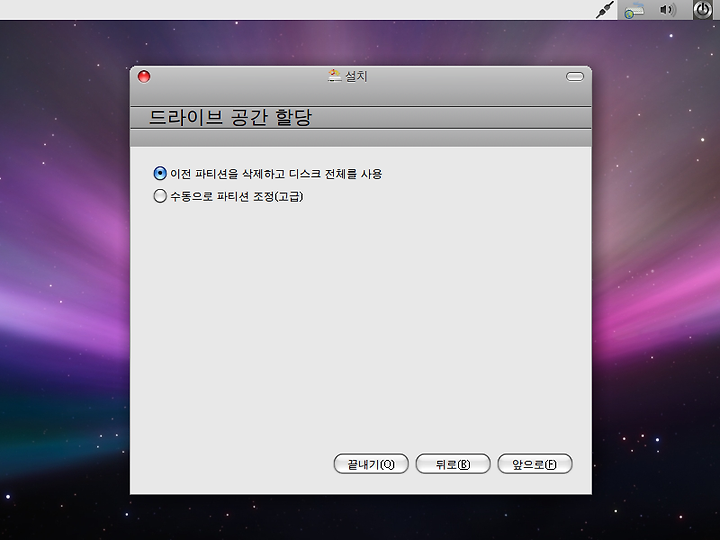
Task: Click the installer icon next to 설치 title
Action: [335, 75]
